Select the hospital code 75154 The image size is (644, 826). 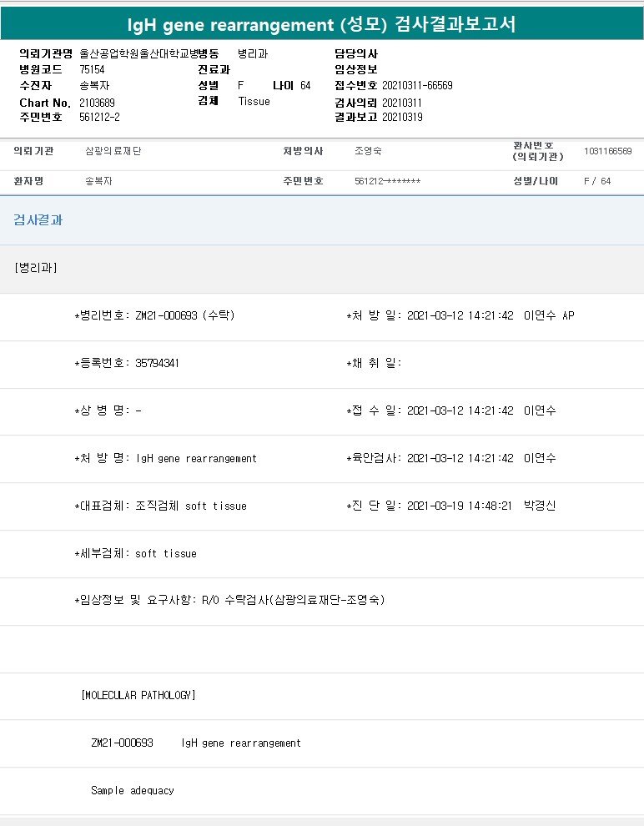92,69
